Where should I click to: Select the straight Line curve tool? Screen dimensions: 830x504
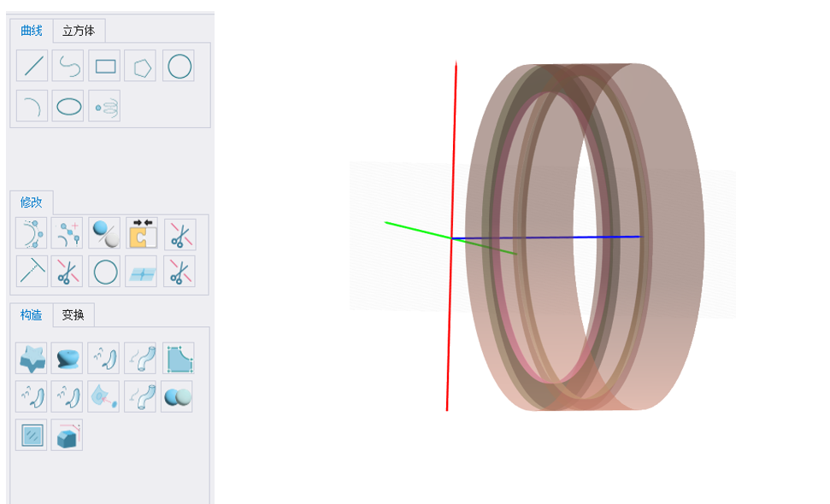pyautogui.click(x=32, y=66)
